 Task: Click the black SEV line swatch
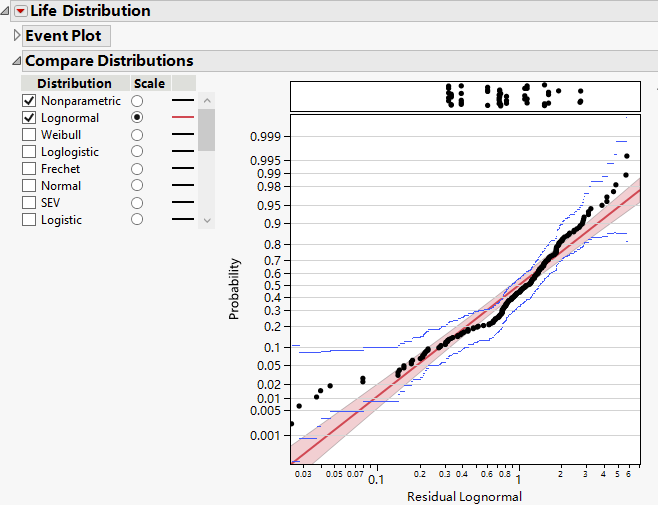click(183, 202)
